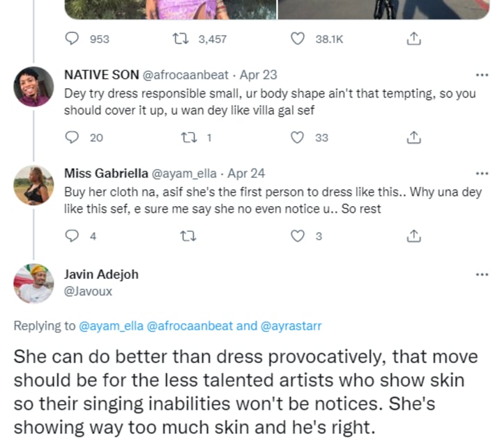This screenshot has height=448, width=502.
Task: Open Javin Adejoh's profile name
Action: 101,275
